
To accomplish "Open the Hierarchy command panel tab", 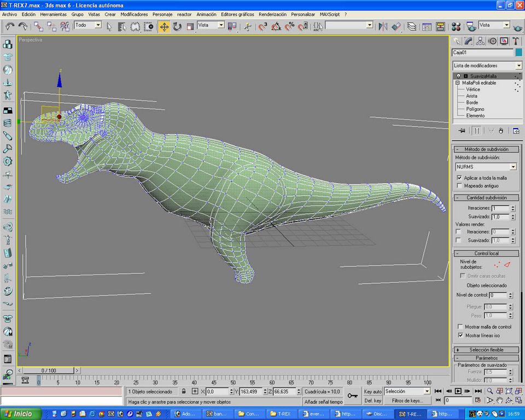I will tap(480, 40).
